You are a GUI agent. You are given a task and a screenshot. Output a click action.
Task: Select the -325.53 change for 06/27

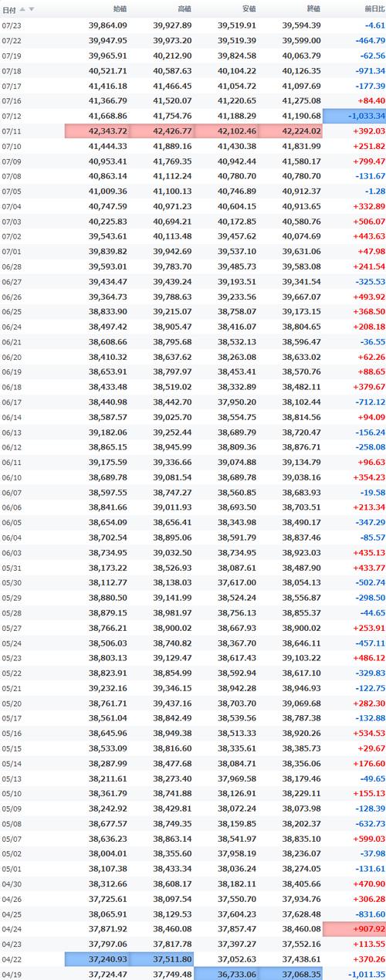coord(370,282)
